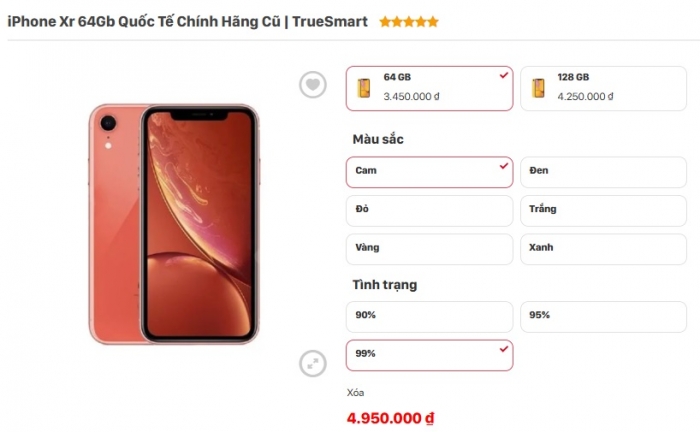Click checkmark on the Cam color option

point(504,166)
